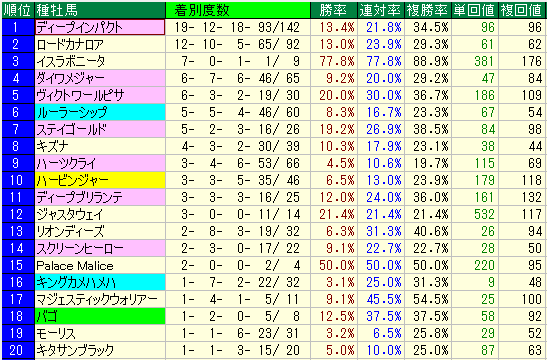Viewport: 547px width, 360px height.
Task: Select the ディープインパクト sire name cell
Action: click(x=100, y=27)
